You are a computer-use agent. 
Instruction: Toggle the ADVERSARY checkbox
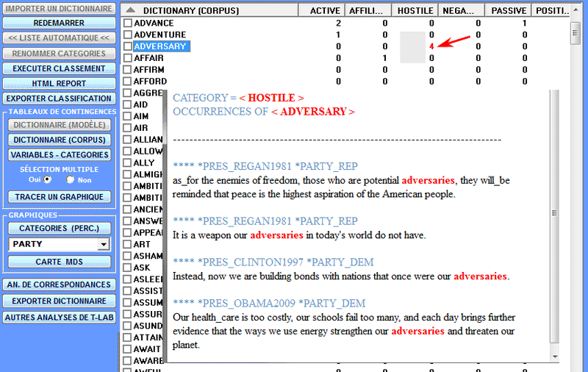(x=128, y=46)
